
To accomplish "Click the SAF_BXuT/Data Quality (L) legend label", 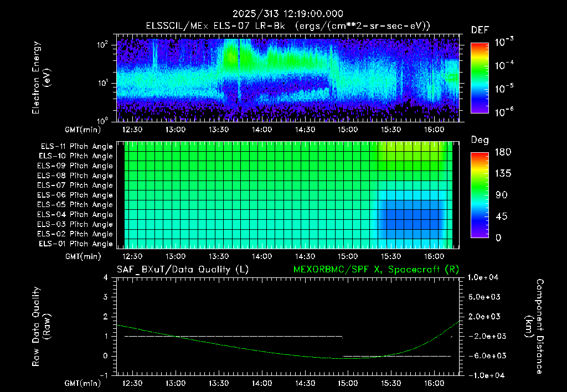I will (x=183, y=270).
